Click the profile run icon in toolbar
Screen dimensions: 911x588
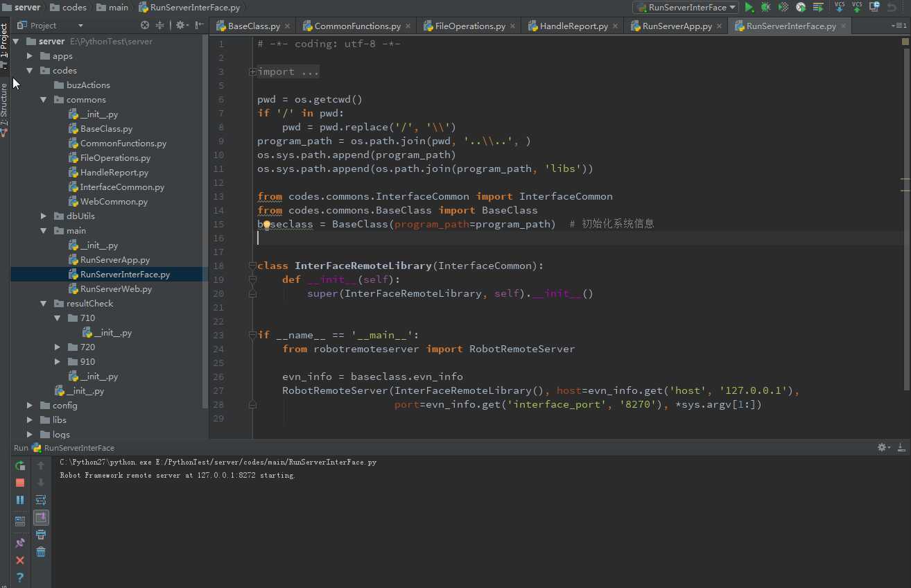click(801, 7)
